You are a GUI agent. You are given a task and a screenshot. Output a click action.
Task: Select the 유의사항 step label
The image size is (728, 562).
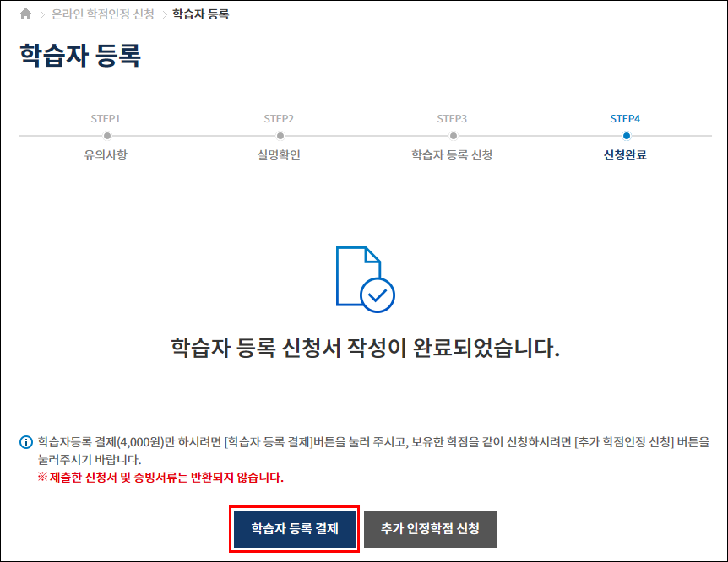(x=106, y=155)
